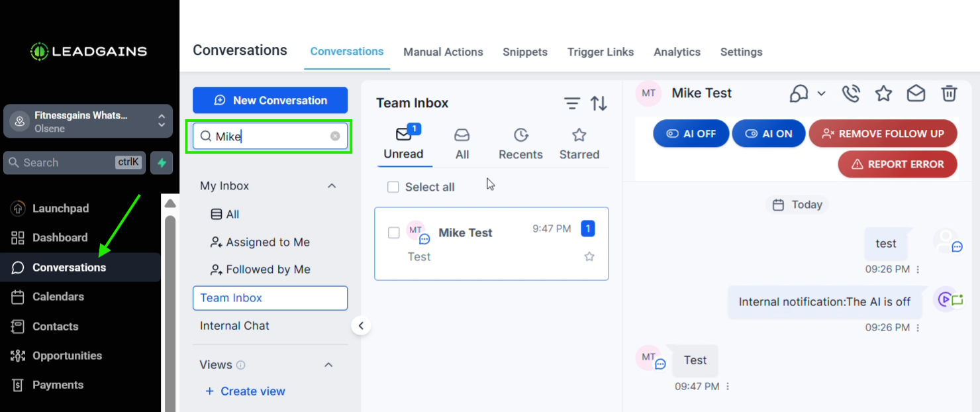980x412 pixels.
Task: Click MT avatar beside received Test message
Action: click(x=650, y=358)
